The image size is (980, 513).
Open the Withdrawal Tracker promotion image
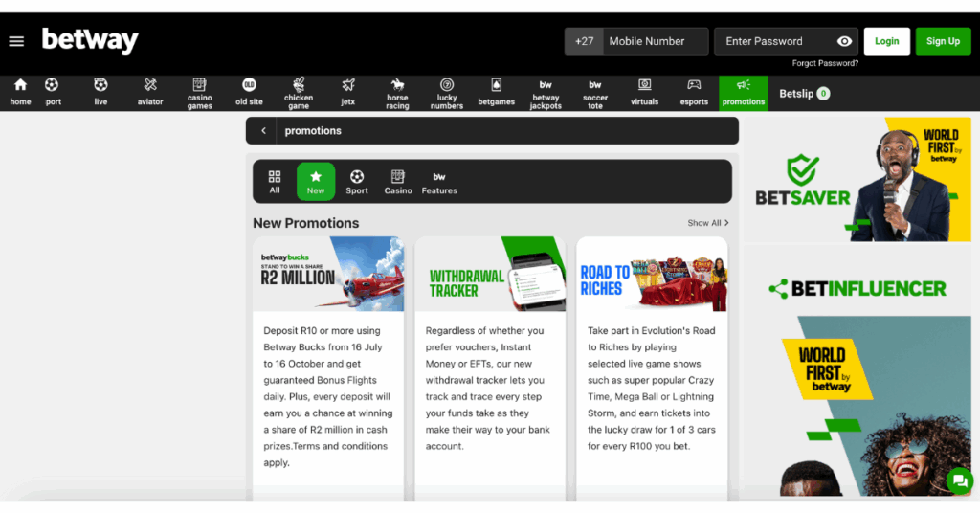[491, 274]
